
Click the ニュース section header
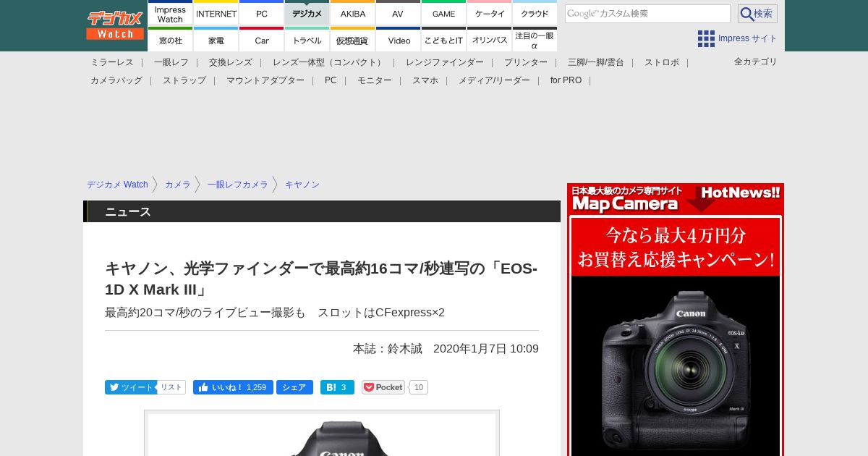(322, 211)
